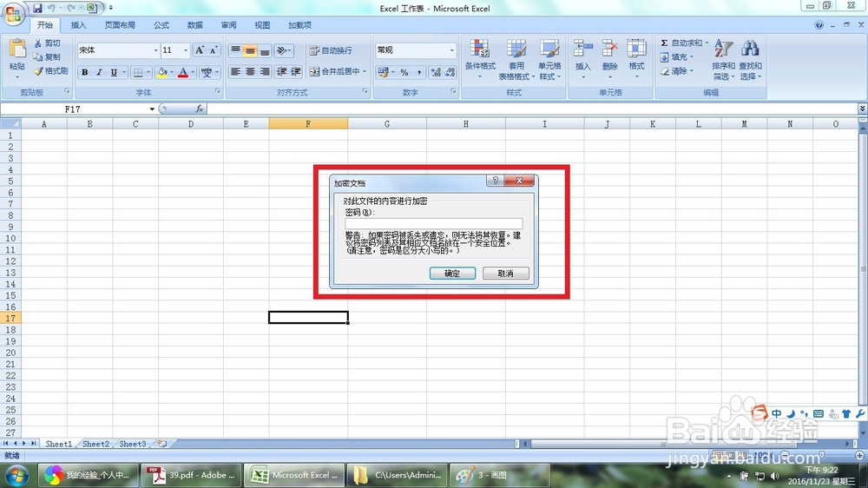This screenshot has width=868, height=488.
Task: Open the Format (格式) cells menu
Action: point(636,58)
